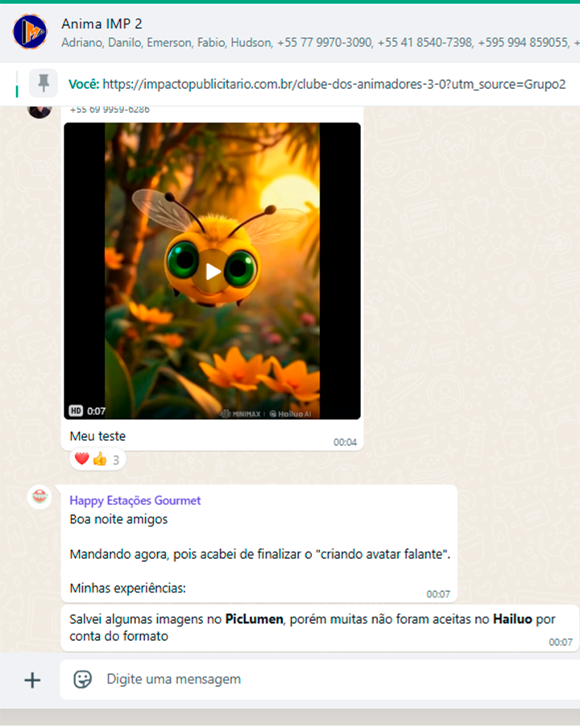Click the message field Digite uma mensagem
The height and width of the screenshot is (728, 580).
[320, 680]
